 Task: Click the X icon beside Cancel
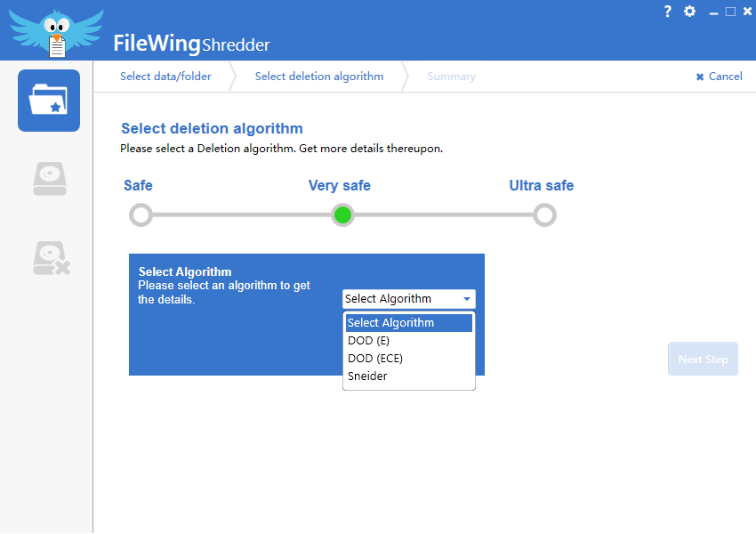(700, 77)
